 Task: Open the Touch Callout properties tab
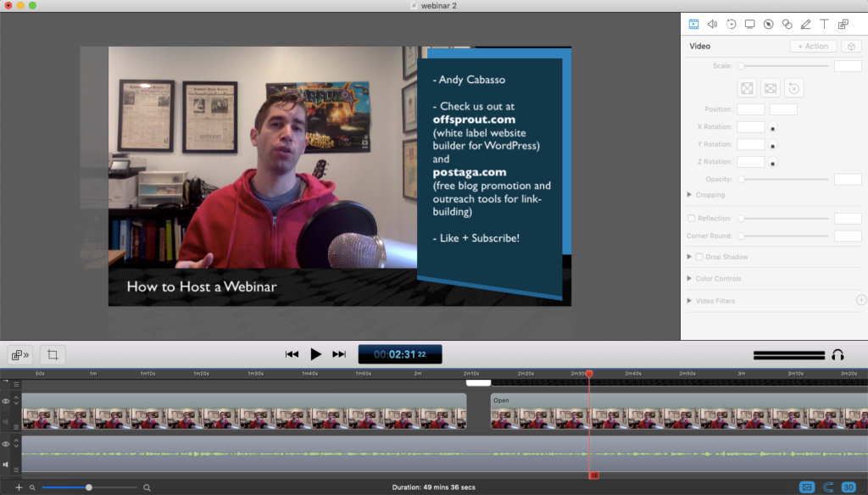tap(787, 24)
